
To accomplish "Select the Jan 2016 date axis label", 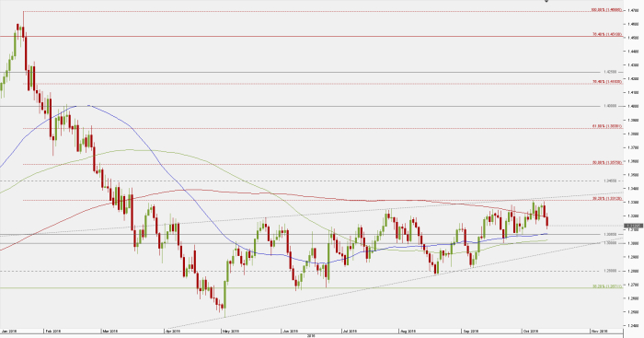I will [8, 331].
